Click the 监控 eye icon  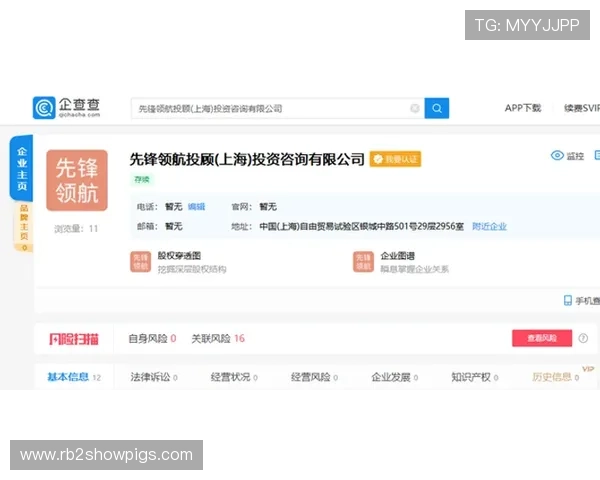tap(557, 155)
